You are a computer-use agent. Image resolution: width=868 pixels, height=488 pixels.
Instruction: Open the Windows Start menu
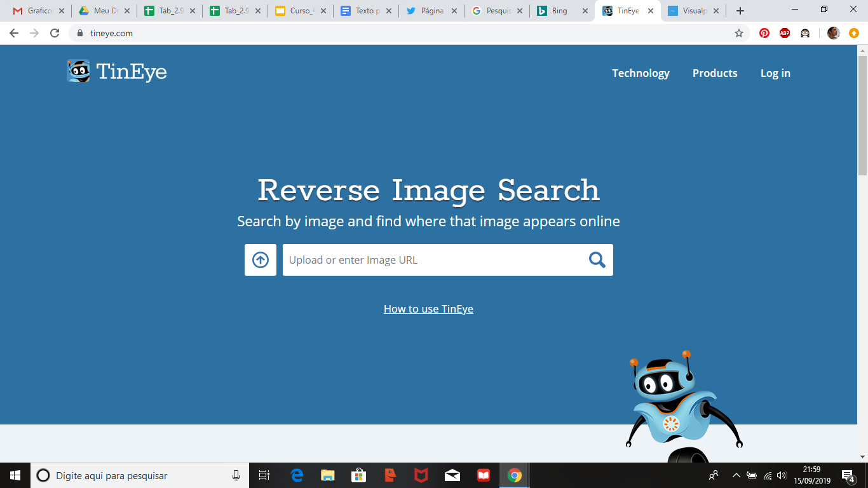pyautogui.click(x=15, y=475)
